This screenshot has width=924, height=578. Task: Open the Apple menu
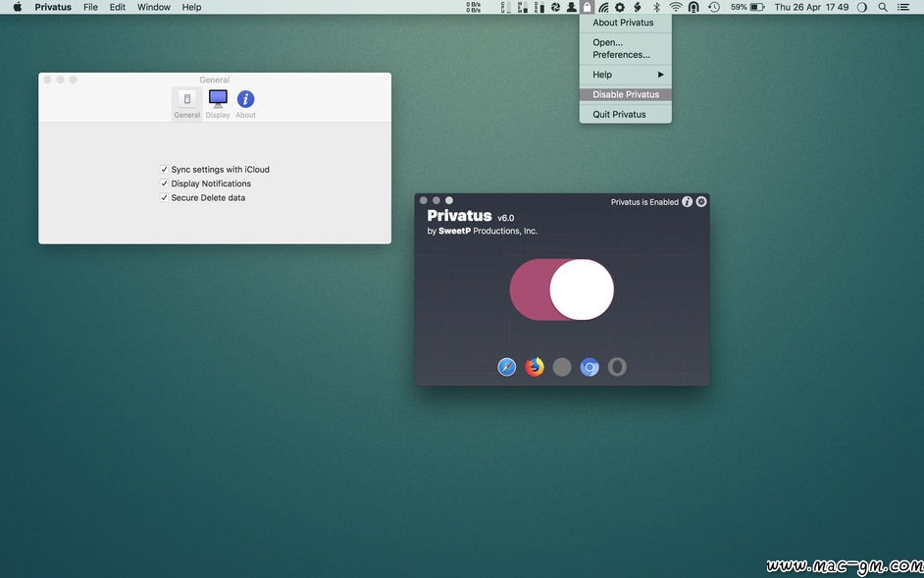[x=17, y=7]
